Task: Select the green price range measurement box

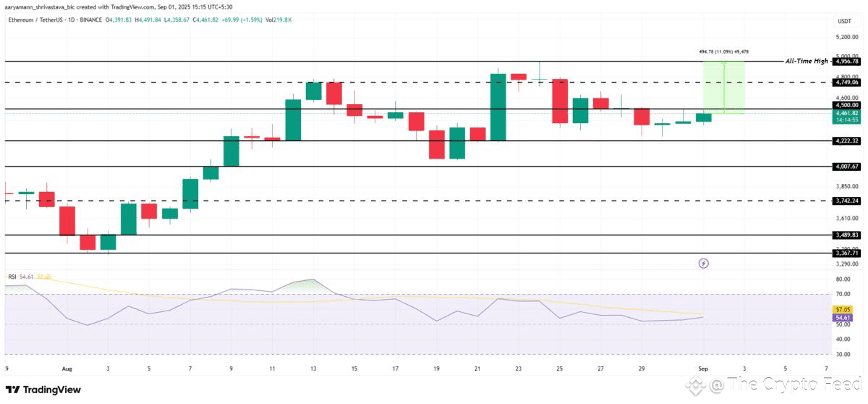Action: pyautogui.click(x=724, y=88)
